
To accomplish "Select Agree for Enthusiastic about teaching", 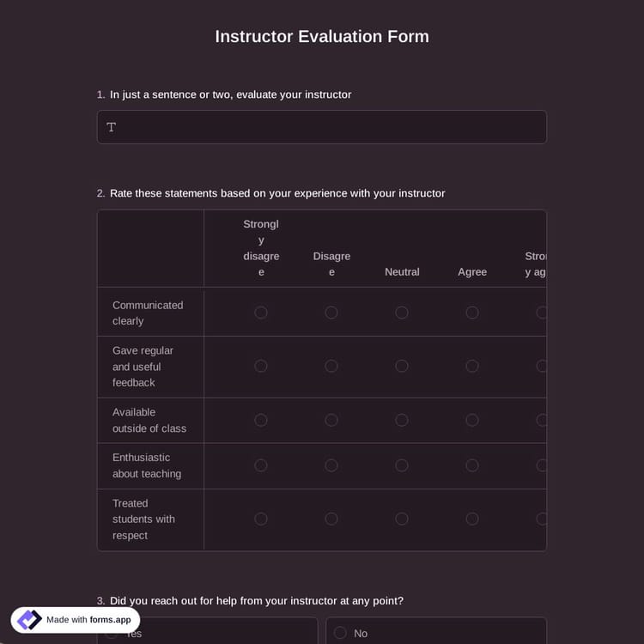I will 472,465.
